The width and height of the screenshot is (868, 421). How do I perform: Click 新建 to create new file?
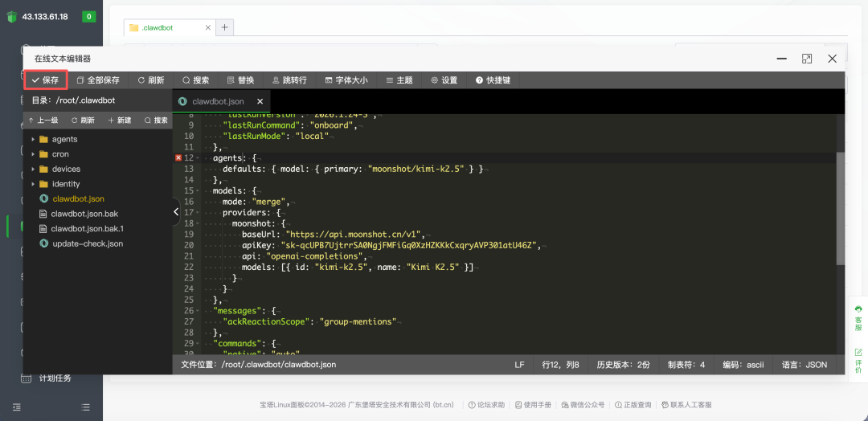pos(120,120)
